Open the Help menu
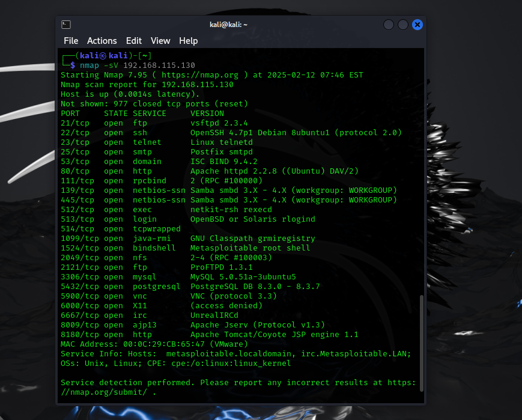Viewport: 522px width, 420px height. point(189,41)
